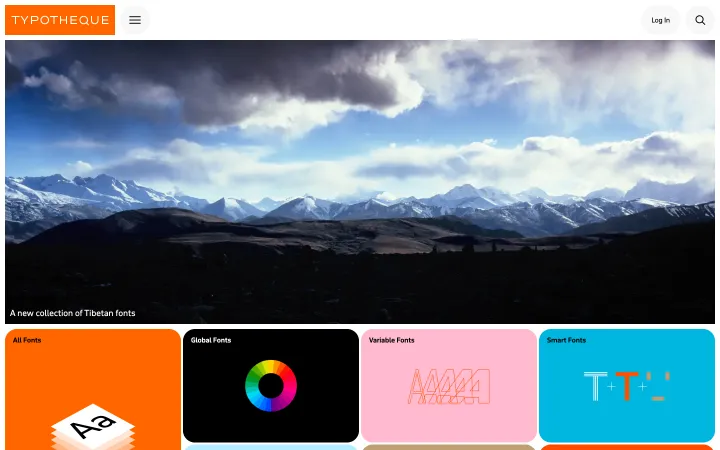Open the red-orange card below Smart Fonts
This screenshot has height=450, width=720.
point(627,447)
